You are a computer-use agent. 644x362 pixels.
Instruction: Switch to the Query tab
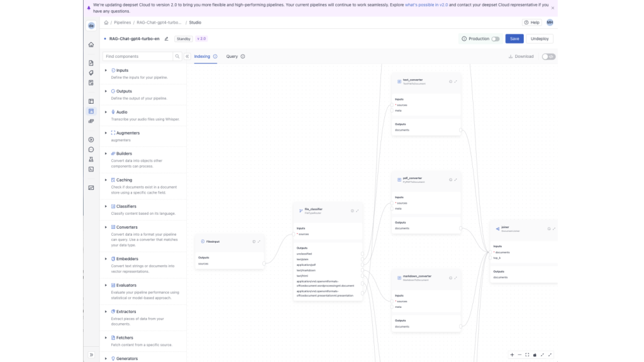(232, 57)
